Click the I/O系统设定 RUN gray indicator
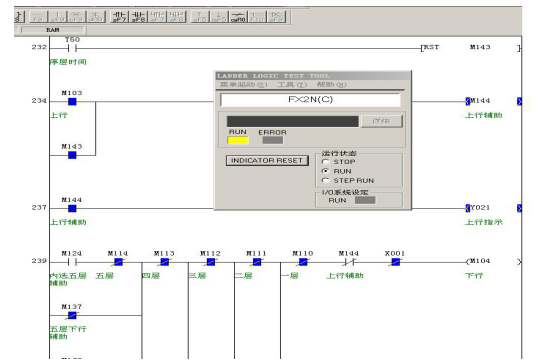542x363 pixels. (x=365, y=200)
